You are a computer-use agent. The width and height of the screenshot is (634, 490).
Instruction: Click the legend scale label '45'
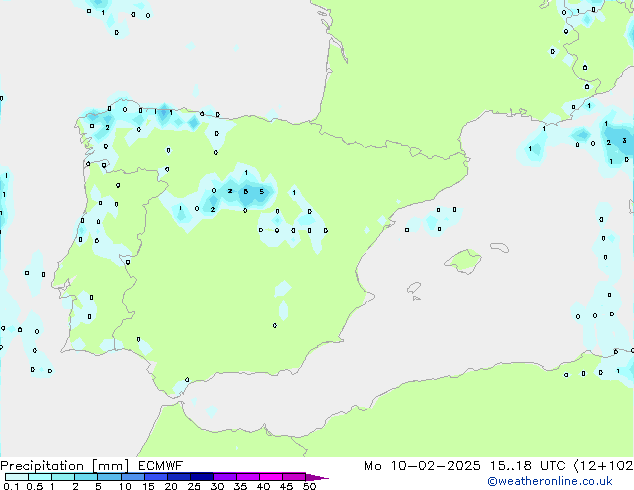click(x=286, y=486)
